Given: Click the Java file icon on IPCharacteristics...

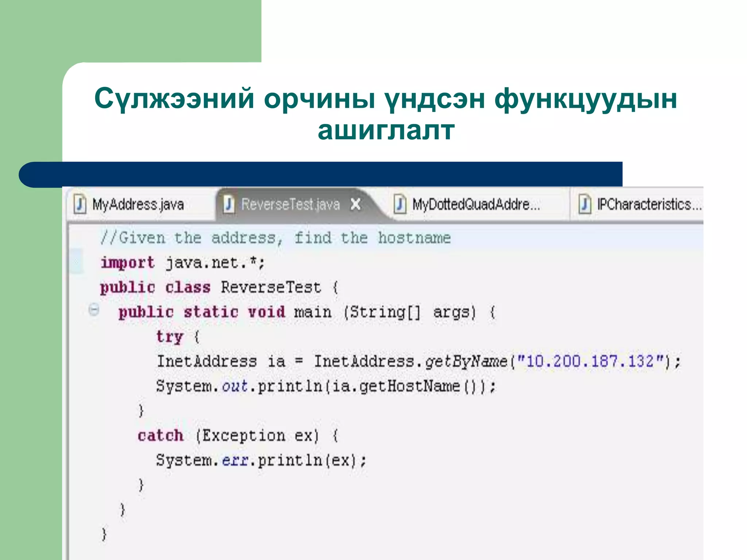Looking at the screenshot, I should 585,204.
